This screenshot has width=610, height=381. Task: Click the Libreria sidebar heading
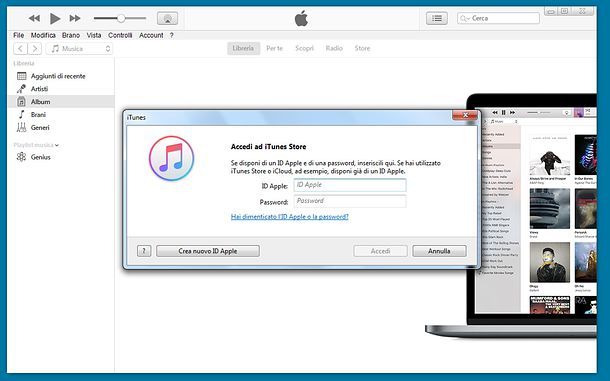(24, 63)
